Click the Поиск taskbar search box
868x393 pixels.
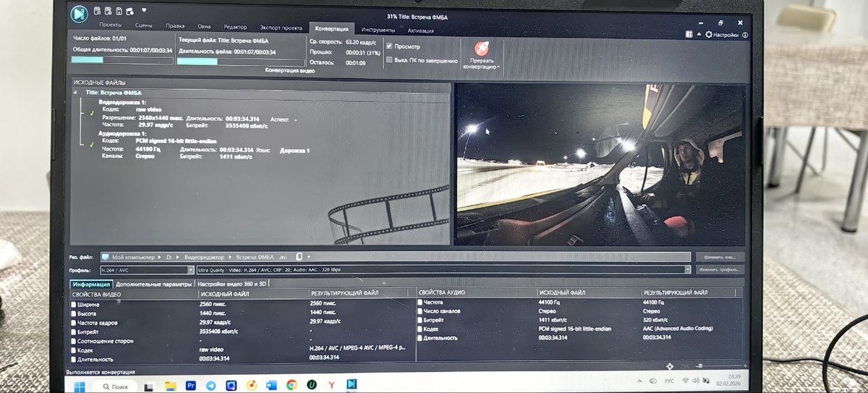click(x=114, y=385)
